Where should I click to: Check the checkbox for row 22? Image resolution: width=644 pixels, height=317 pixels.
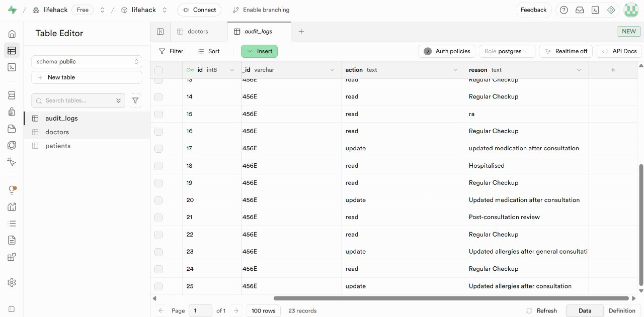[x=158, y=235]
